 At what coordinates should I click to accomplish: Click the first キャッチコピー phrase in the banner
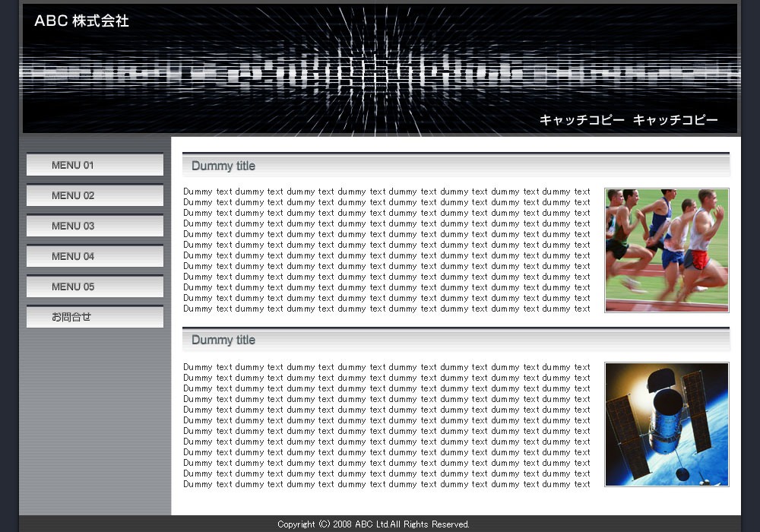coord(581,120)
